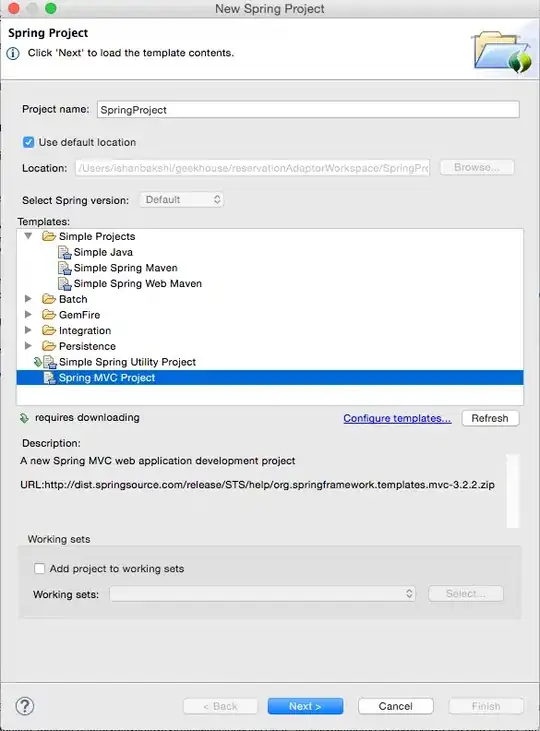The image size is (540, 731).
Task: Select the Batch folder icon
Action: click(49, 299)
